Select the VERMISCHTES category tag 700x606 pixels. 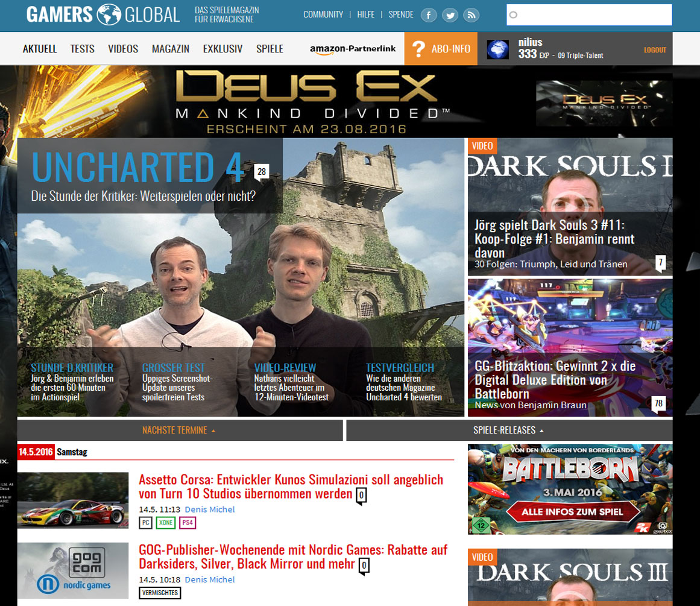pyautogui.click(x=160, y=593)
